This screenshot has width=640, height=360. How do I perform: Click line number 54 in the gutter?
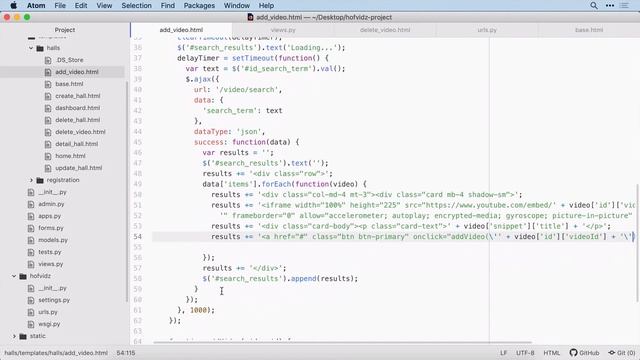tap(138, 237)
